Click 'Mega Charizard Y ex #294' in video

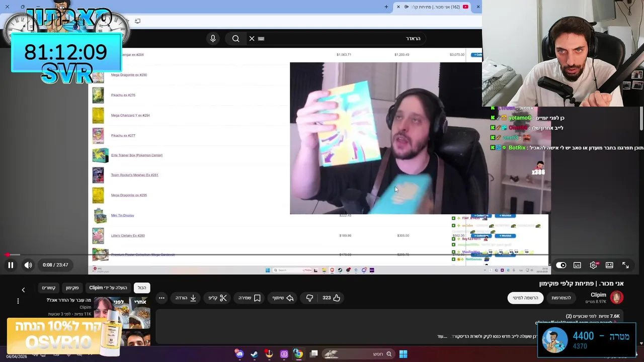130,115
